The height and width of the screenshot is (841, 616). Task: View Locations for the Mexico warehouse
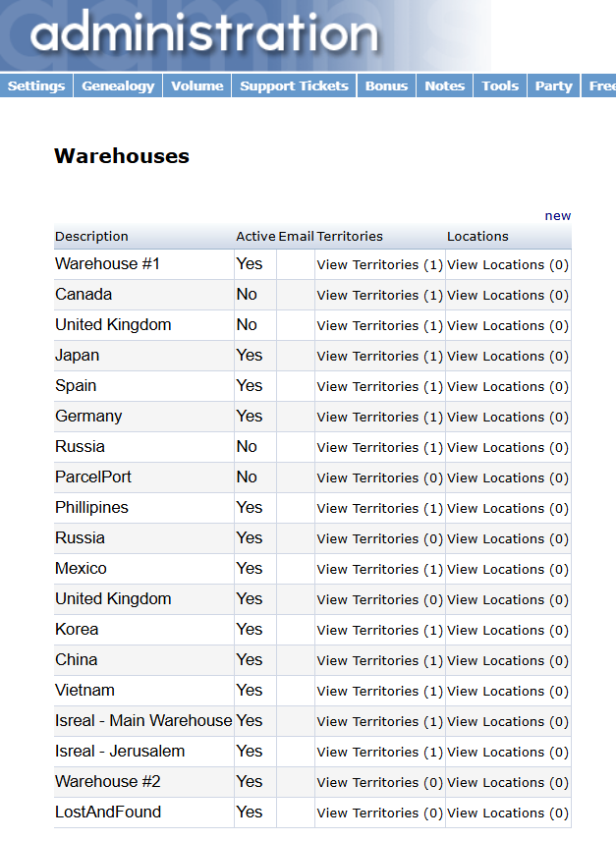pyautogui.click(x=508, y=569)
